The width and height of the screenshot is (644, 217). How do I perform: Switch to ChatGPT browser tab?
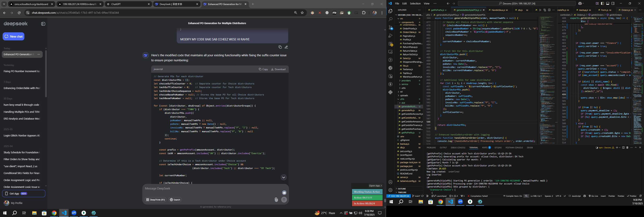[x=128, y=4]
